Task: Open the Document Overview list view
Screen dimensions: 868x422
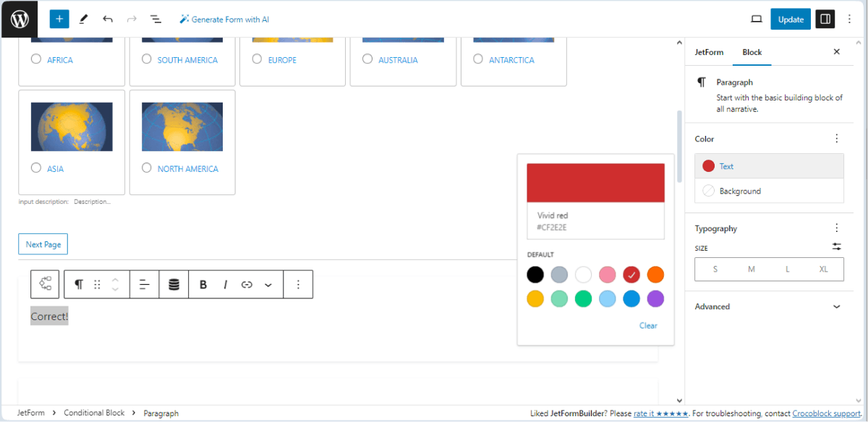Action: pos(156,20)
